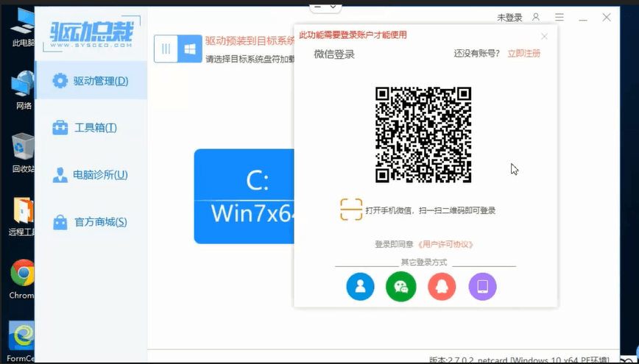639x364 pixels.
Task: Click the Remote Tools (远程工具) desktop icon
Action: 23,217
